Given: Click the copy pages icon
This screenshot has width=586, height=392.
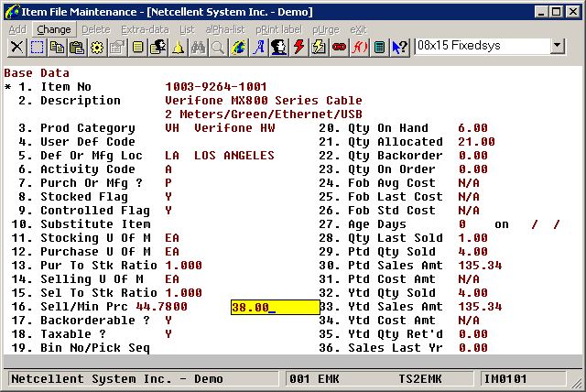Looking at the screenshot, I should 57,48.
